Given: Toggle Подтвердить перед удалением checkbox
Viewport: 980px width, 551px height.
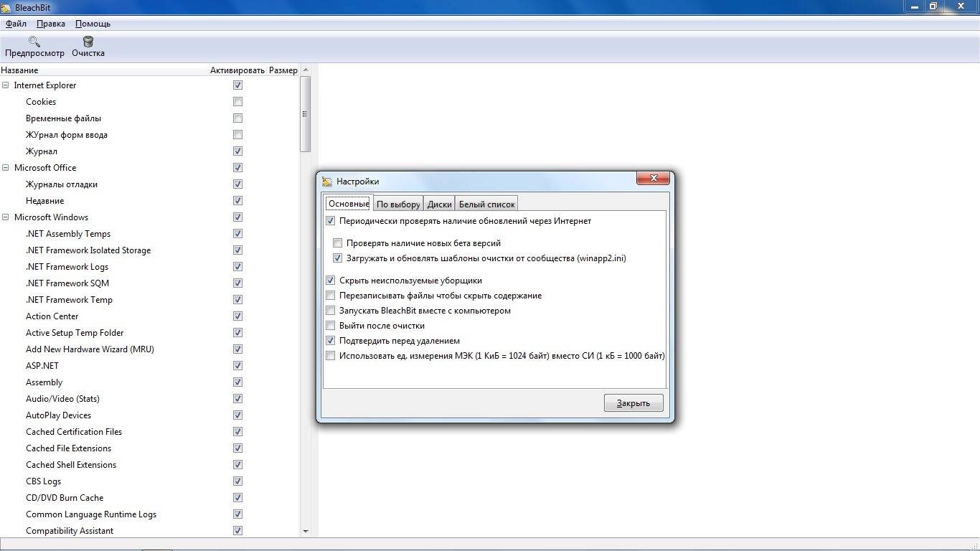Looking at the screenshot, I should point(331,341).
